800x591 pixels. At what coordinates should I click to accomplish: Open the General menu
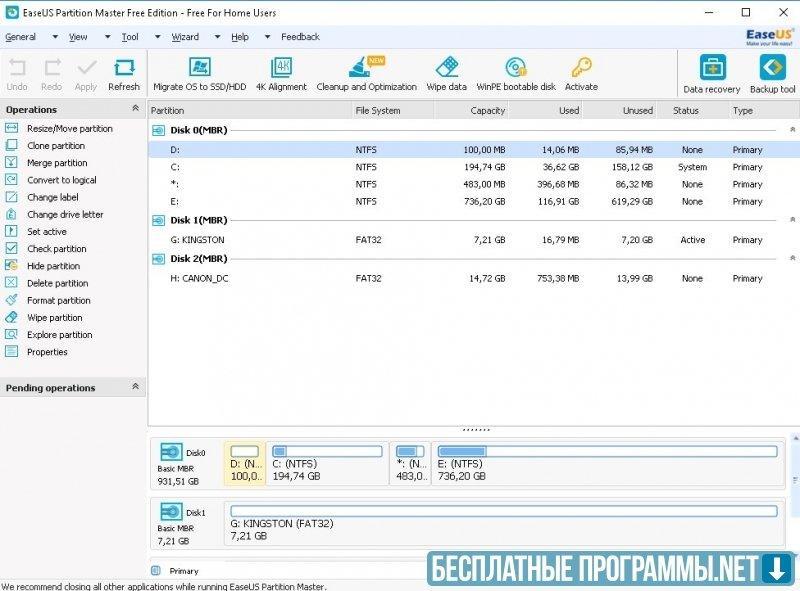coord(20,37)
